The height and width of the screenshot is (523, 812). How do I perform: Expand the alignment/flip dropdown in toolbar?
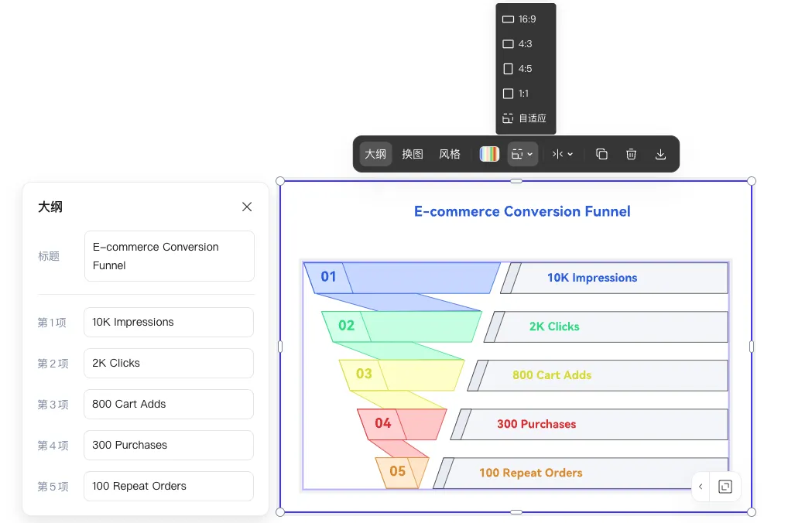pyautogui.click(x=563, y=154)
